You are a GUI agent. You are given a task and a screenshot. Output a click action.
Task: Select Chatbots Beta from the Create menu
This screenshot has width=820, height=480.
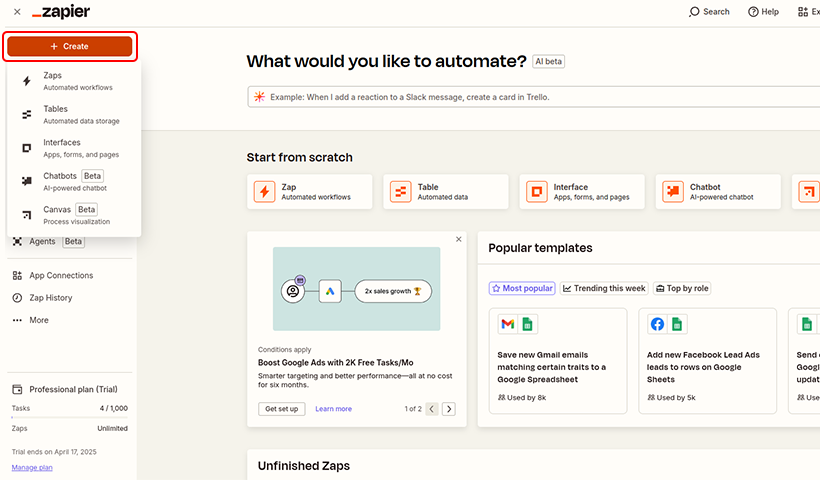click(x=74, y=181)
